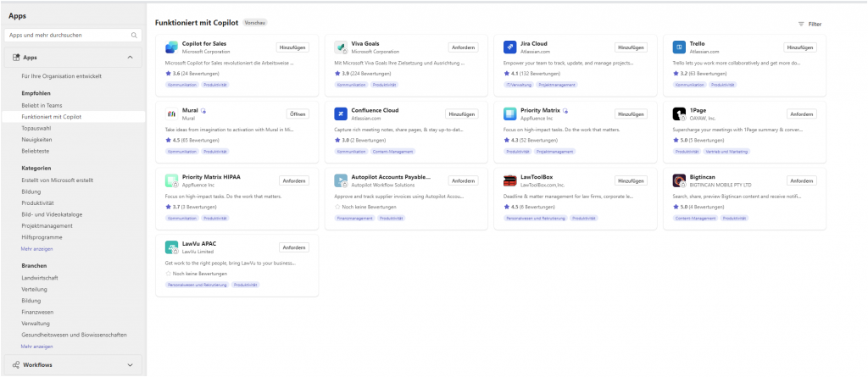Open Neuigkeiten list
This screenshot has width=868, height=377.
(x=36, y=140)
